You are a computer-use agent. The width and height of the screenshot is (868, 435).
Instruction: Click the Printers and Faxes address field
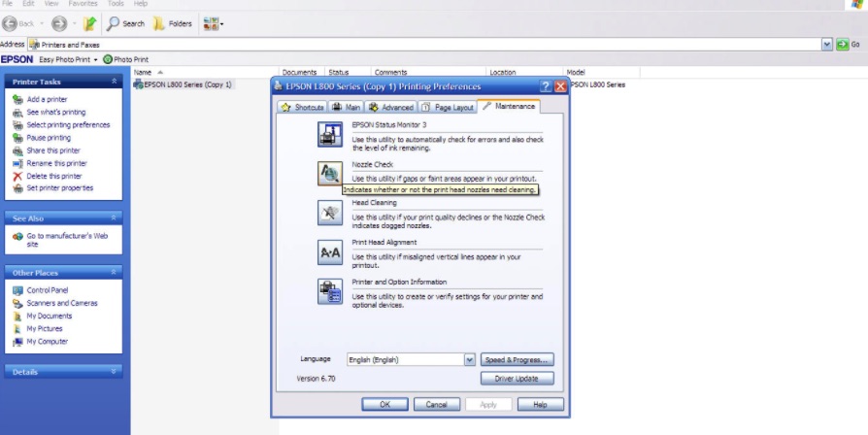click(425, 45)
